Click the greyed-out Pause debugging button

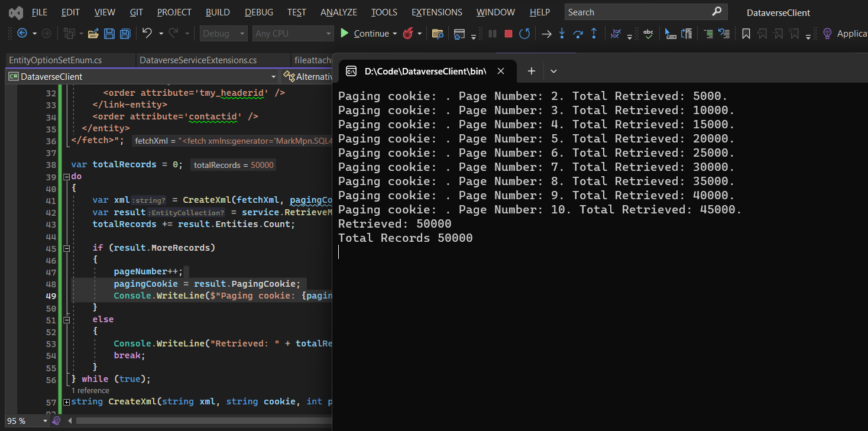(x=493, y=34)
